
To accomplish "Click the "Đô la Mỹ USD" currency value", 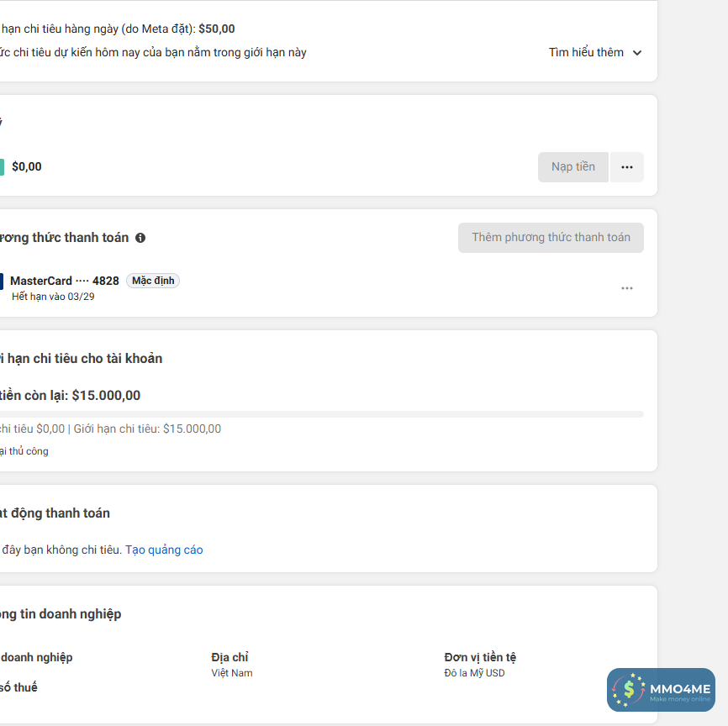I will click(475, 673).
